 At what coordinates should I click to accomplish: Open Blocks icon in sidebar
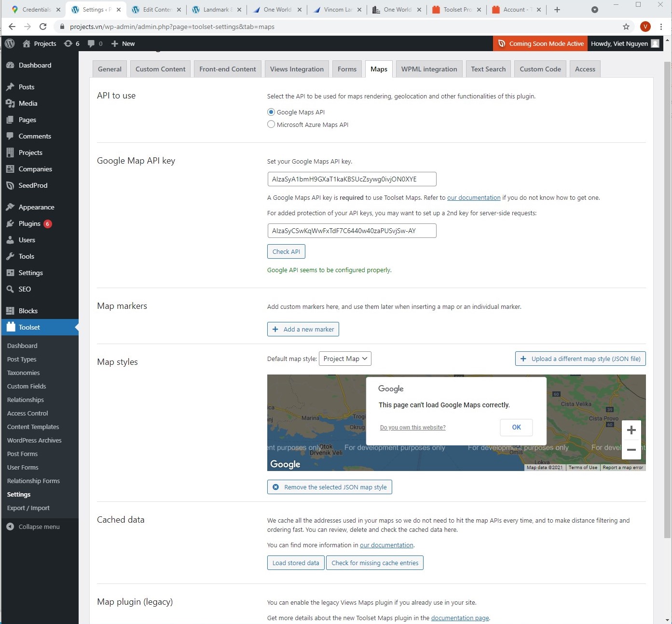coord(10,311)
